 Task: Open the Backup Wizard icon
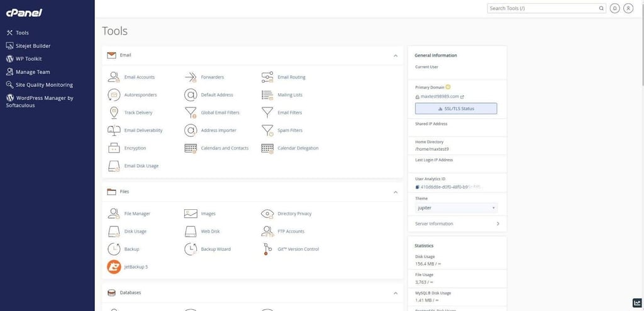191,249
